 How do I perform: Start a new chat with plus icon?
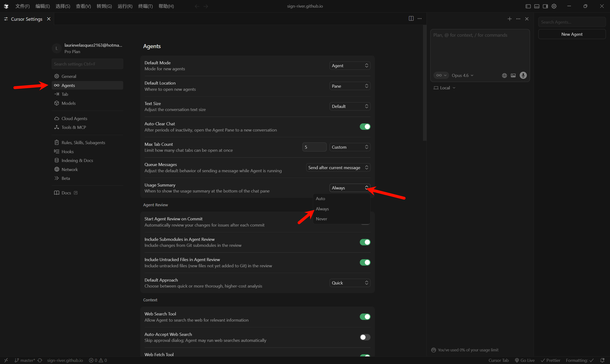pos(509,19)
